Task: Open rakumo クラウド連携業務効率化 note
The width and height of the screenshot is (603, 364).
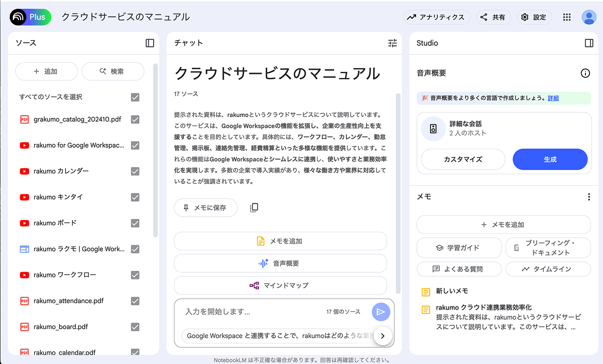Action: tap(504, 318)
